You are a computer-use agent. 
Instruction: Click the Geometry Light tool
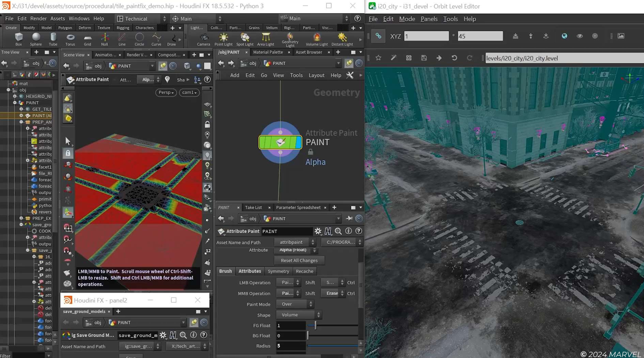(290, 40)
